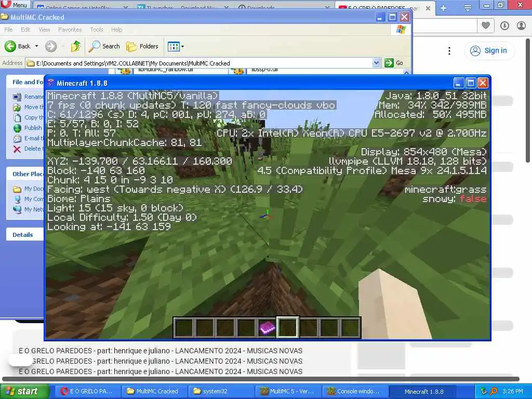The image size is (532, 399).
Task: Switch to Console window taskbar item
Action: (x=354, y=391)
